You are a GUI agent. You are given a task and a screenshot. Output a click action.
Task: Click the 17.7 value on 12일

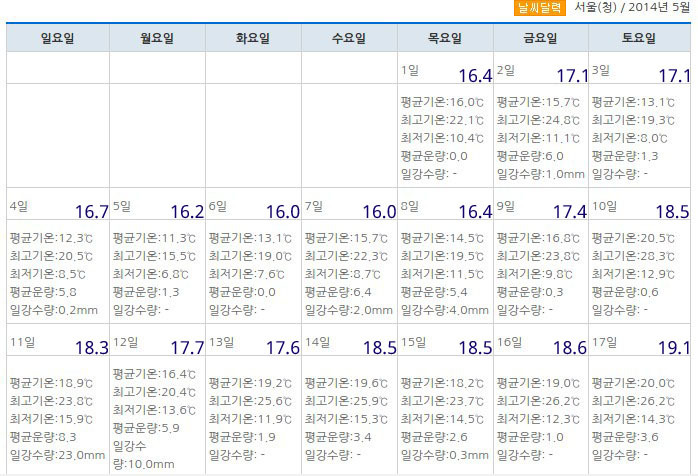coord(187,348)
